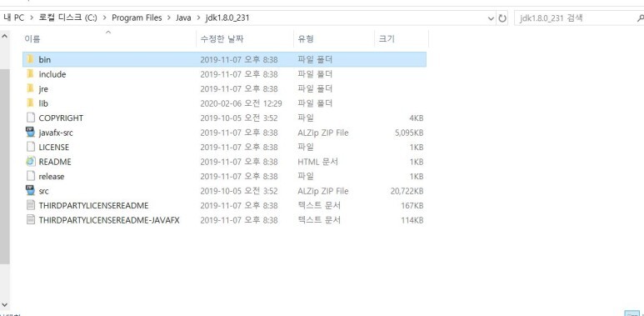
Task: Select the include folder icon
Action: pos(30,74)
